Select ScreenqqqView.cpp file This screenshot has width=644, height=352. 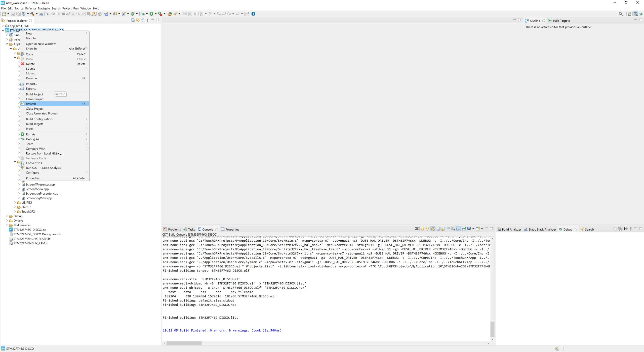point(36,198)
